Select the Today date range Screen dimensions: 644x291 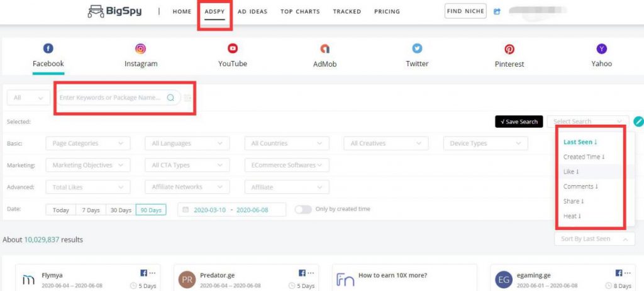(x=61, y=210)
